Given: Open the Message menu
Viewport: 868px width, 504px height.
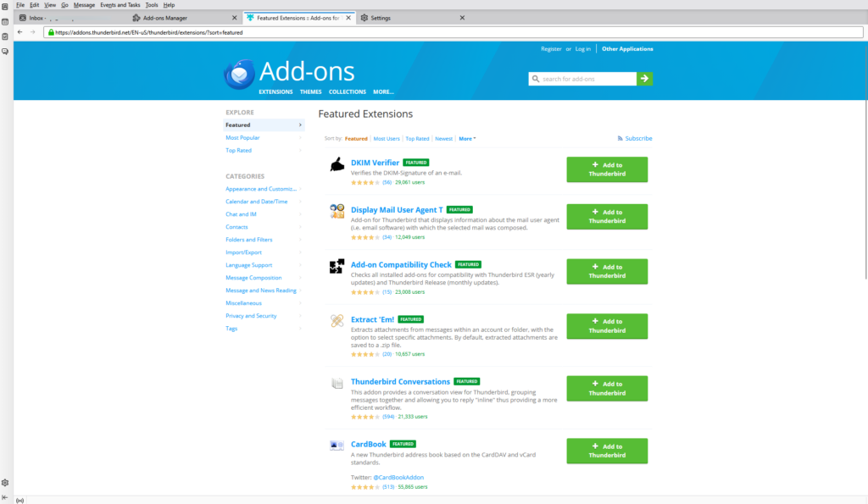Looking at the screenshot, I should click(84, 5).
